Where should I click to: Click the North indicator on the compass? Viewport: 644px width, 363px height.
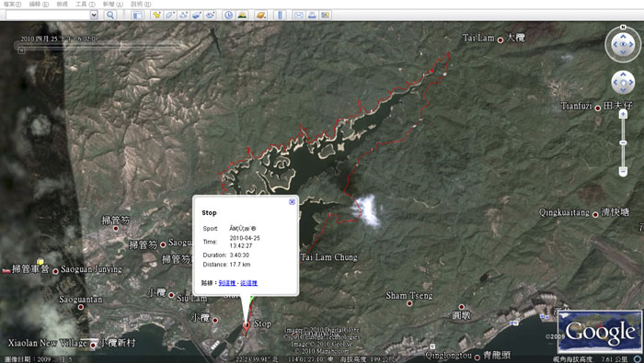[623, 27]
